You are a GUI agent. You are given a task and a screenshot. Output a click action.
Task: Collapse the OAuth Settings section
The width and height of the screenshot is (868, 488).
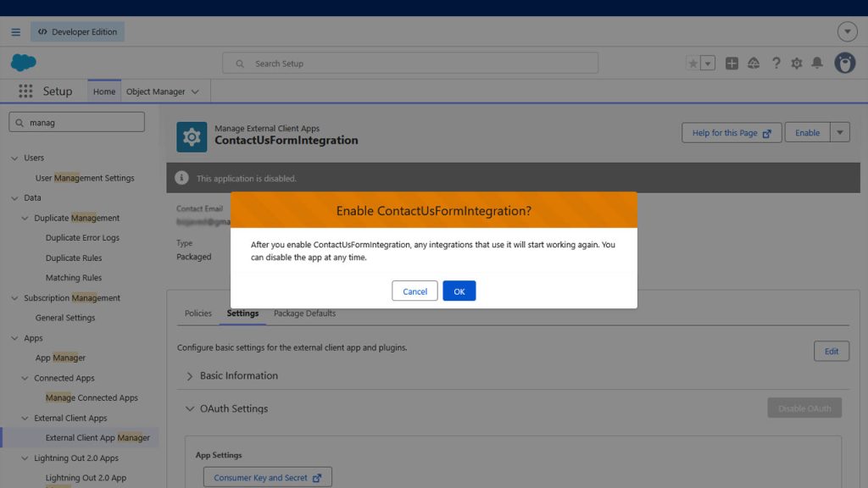(189, 409)
